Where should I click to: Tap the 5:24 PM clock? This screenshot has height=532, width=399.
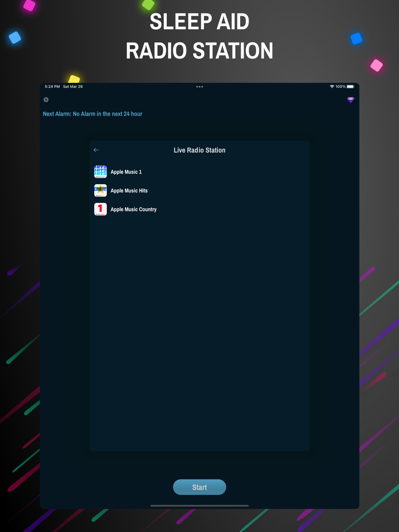point(52,87)
